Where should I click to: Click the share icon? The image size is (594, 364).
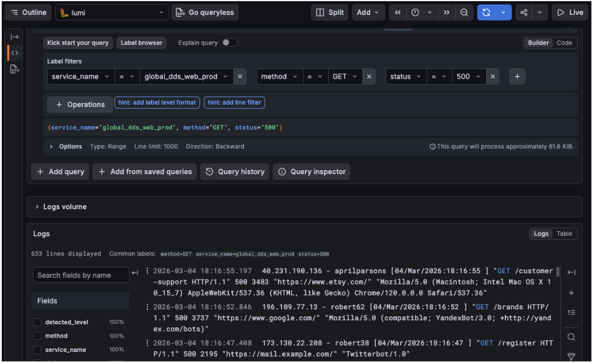tap(524, 13)
